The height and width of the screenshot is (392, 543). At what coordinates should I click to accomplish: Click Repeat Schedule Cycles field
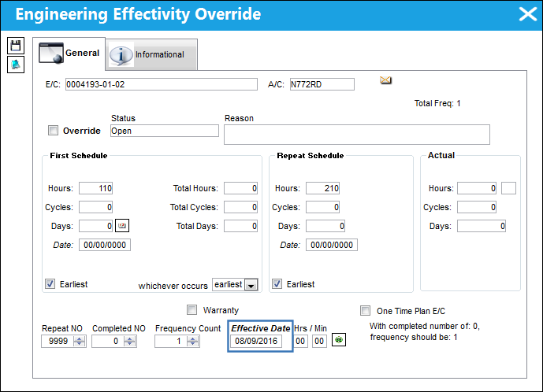coord(322,207)
